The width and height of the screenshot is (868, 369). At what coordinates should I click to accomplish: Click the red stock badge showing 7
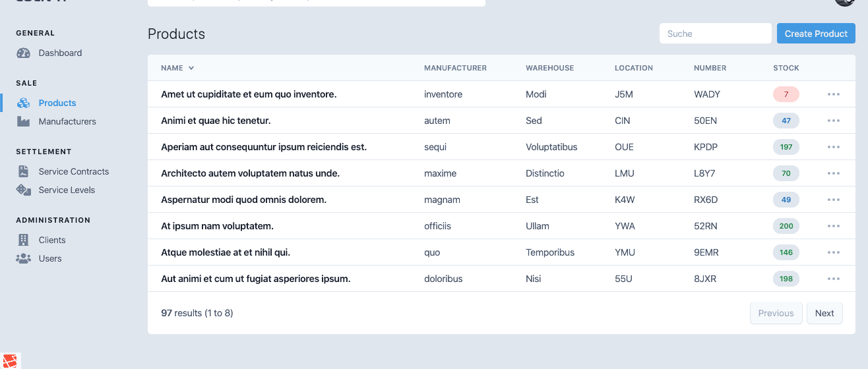tap(786, 94)
